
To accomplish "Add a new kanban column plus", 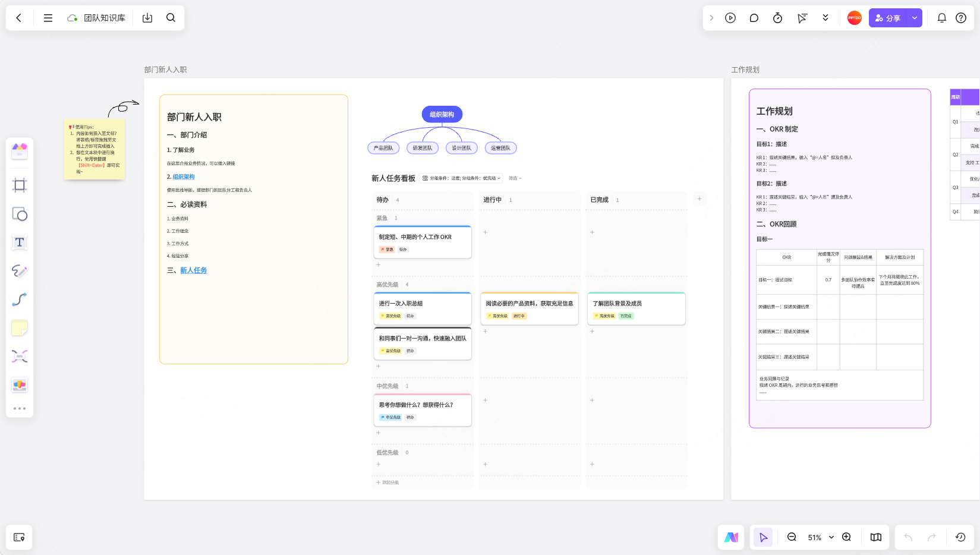I will pos(699,199).
